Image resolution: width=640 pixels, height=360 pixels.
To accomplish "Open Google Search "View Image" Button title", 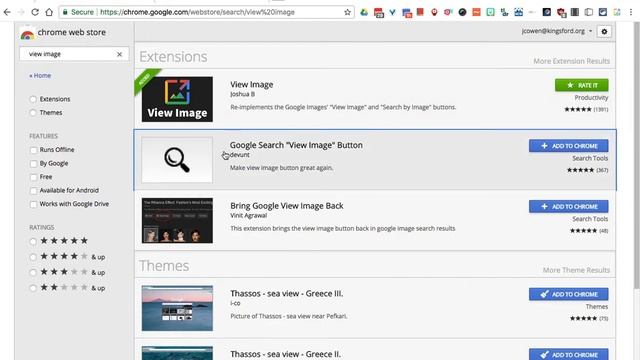I will click(296, 145).
